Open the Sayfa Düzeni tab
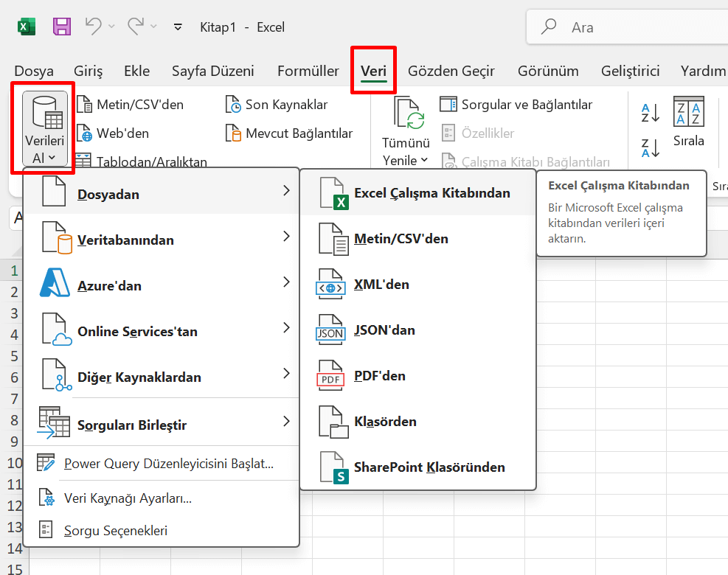 point(213,71)
